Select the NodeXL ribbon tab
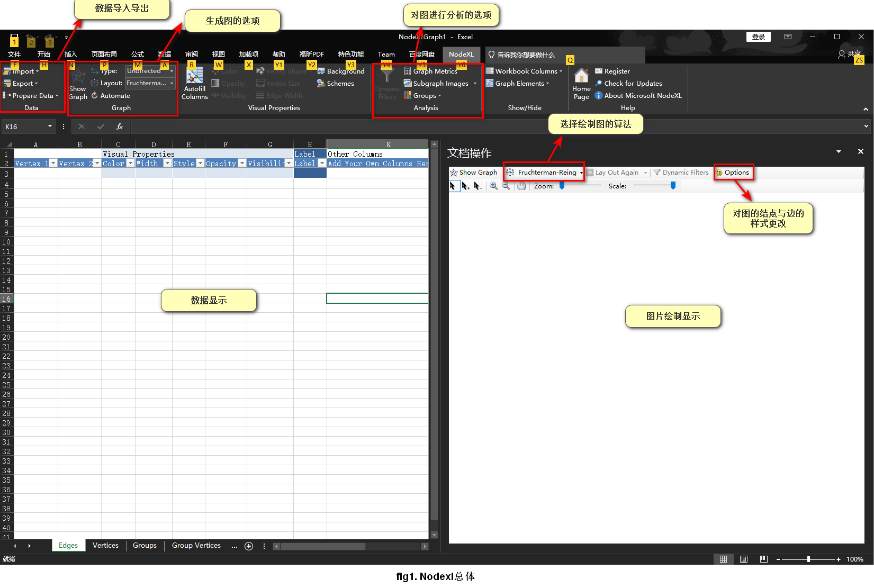874x588 pixels. click(461, 55)
